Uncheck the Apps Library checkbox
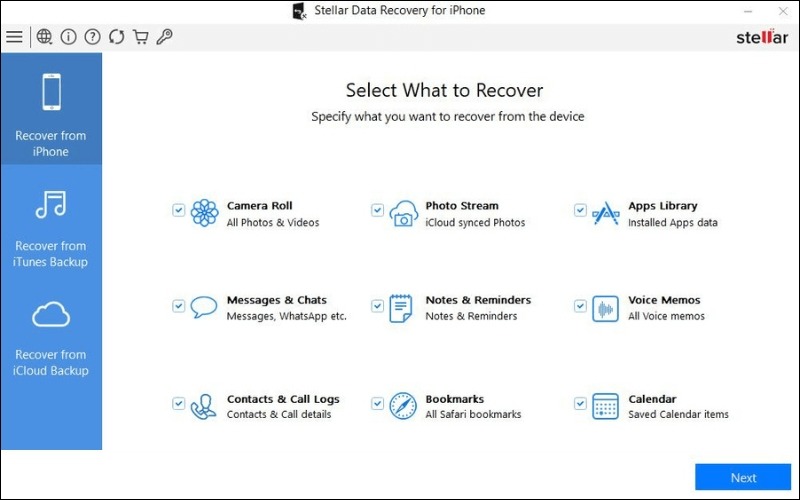This screenshot has height=500, width=800. (580, 210)
